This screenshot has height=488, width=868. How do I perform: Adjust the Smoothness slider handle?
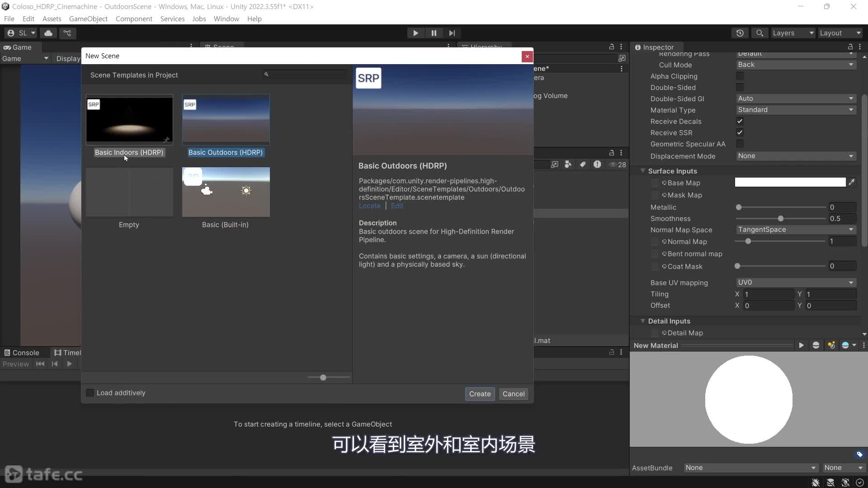click(780, 219)
